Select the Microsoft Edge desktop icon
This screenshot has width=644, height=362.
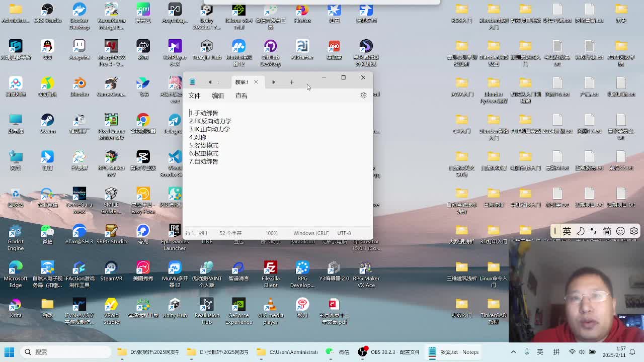coord(16,274)
